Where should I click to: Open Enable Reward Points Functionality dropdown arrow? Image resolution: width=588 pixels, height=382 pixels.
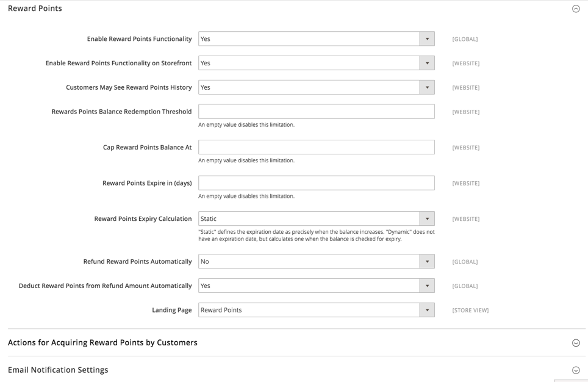[427, 39]
